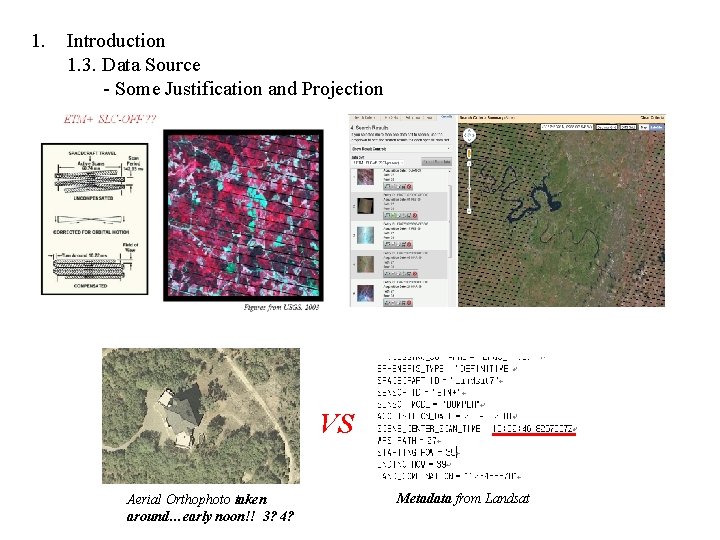Screen dimensions: 720x540
Task: Switch the map to the Satellite view
Action: [x=657, y=127]
